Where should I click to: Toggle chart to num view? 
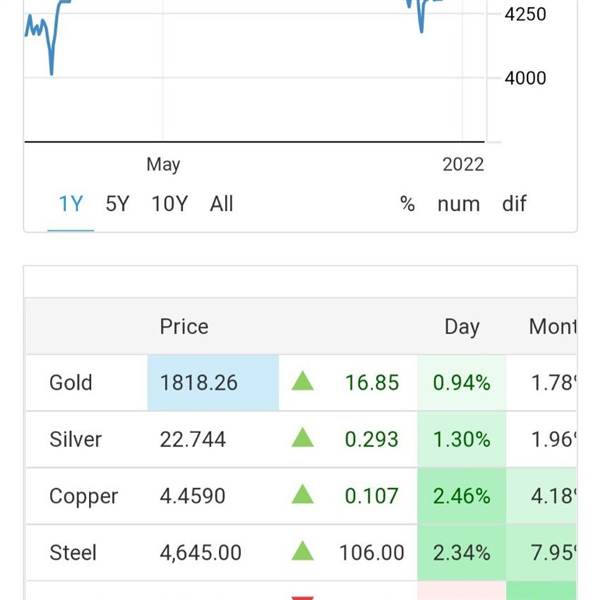(458, 204)
